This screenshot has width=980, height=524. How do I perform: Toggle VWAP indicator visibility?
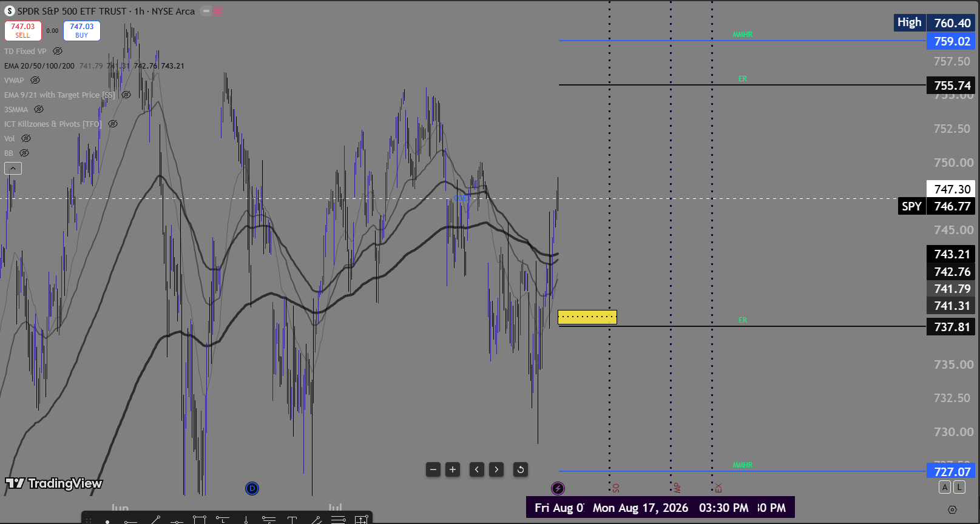tap(35, 80)
